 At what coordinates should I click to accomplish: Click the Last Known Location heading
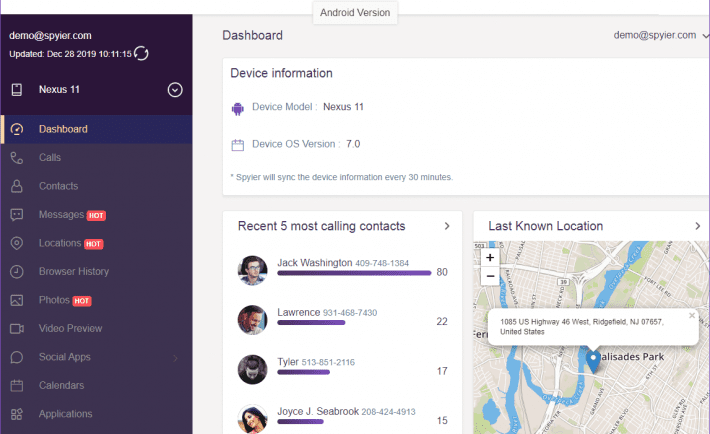(546, 226)
